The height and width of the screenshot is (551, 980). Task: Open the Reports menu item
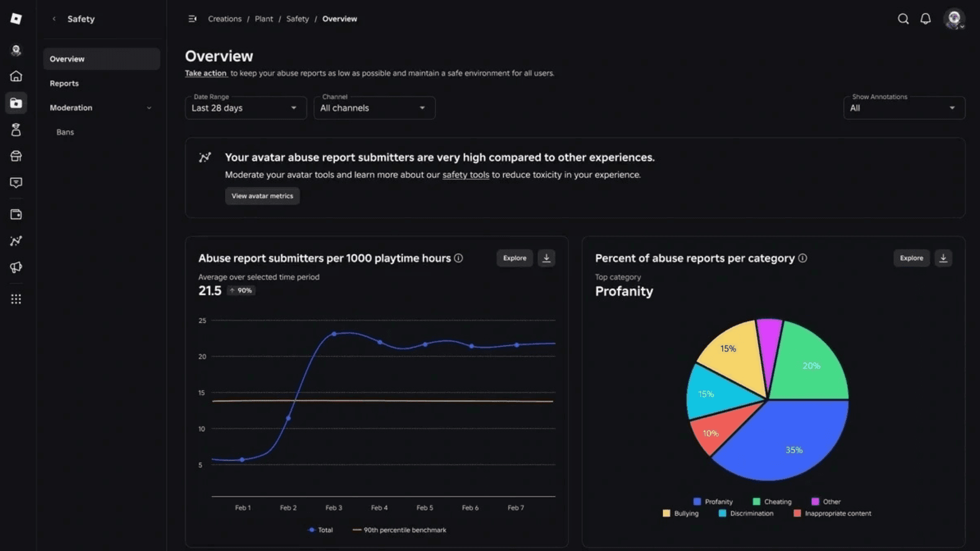click(x=64, y=83)
